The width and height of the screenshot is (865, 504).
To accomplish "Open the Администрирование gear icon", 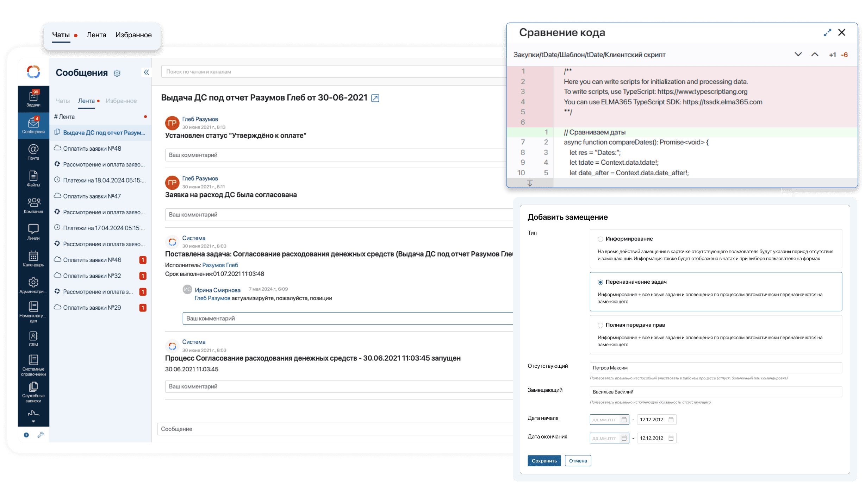I will point(33,285).
